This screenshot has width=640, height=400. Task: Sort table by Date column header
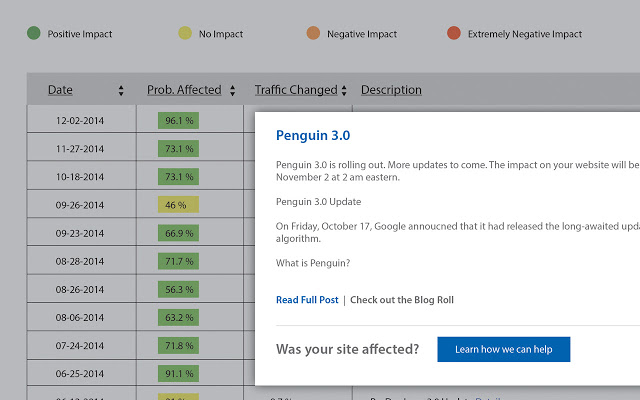(60, 90)
